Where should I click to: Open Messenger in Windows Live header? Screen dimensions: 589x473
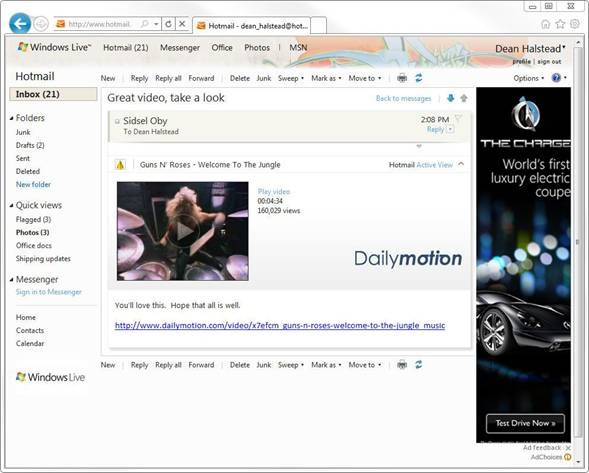[180, 48]
